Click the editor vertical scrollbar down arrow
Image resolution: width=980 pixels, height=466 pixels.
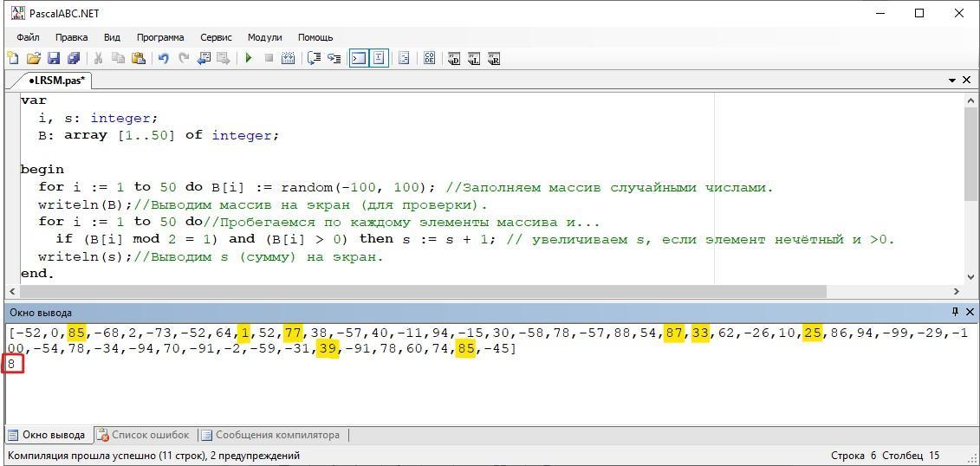click(971, 276)
